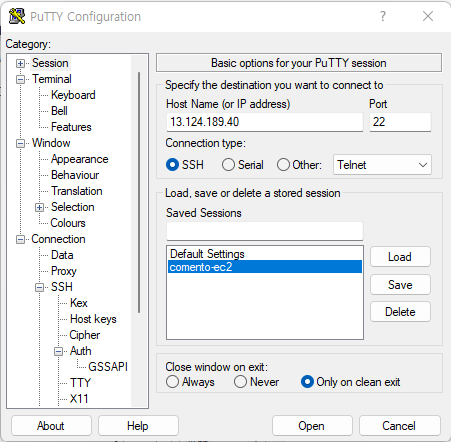Select Default Settings in the sessions list
The height and width of the screenshot is (442, 451).
click(x=265, y=254)
